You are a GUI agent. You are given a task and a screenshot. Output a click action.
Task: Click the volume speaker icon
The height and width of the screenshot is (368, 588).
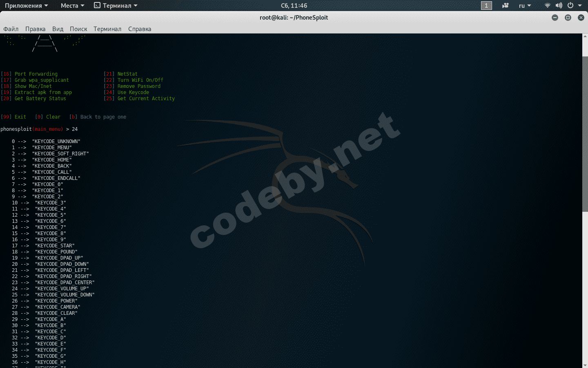pyautogui.click(x=559, y=5)
